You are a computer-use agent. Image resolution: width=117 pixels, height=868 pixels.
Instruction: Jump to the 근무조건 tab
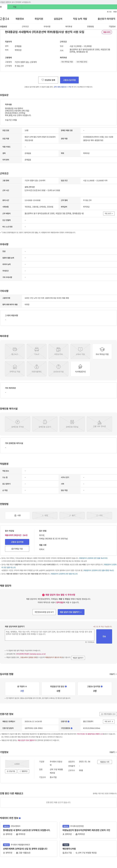pos(25,27)
